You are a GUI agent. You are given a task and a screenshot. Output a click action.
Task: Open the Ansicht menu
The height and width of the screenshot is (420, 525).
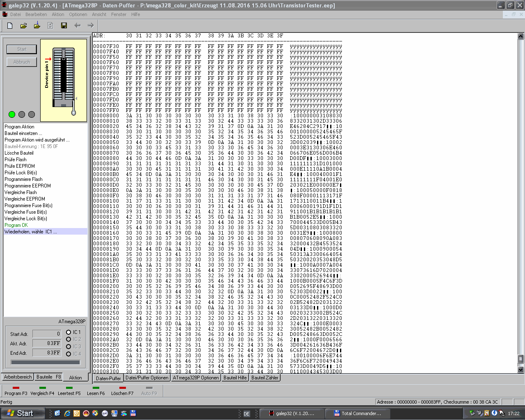pos(99,14)
